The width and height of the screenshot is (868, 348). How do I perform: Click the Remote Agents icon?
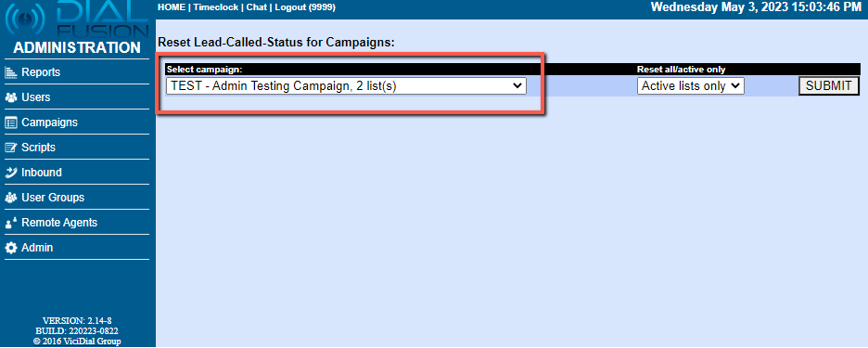pos(11,223)
